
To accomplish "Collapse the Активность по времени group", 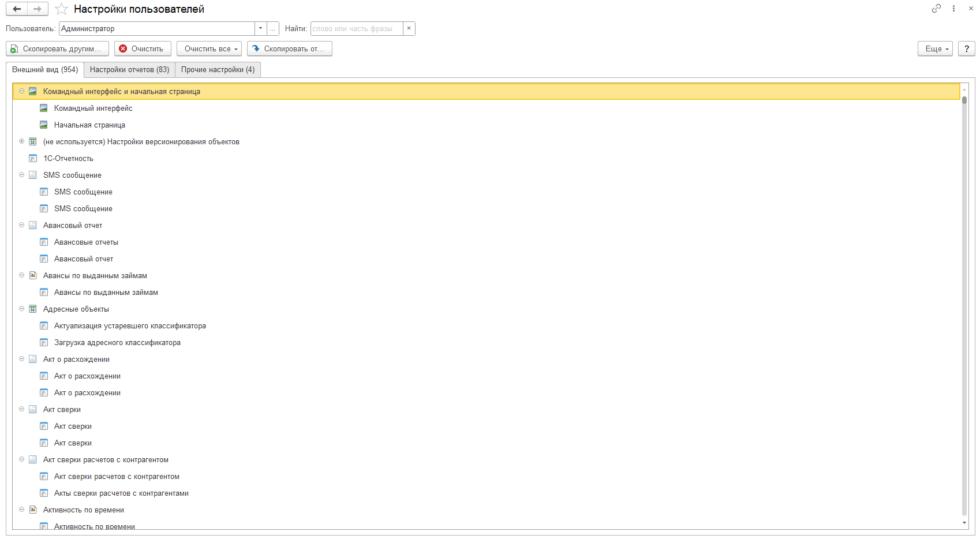I will pyautogui.click(x=21, y=510).
